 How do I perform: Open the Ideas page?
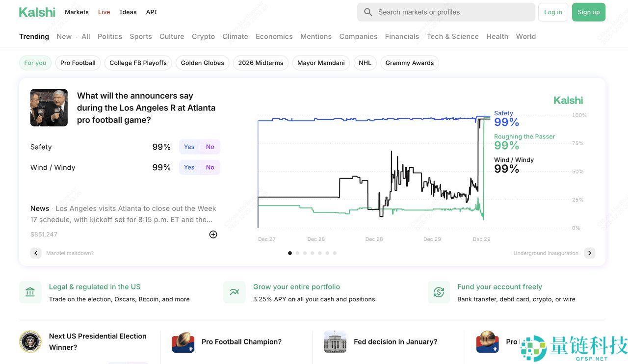(128, 12)
